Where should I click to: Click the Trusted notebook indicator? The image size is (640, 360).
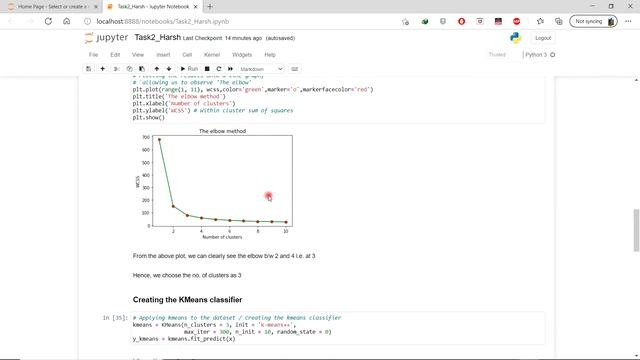pos(497,55)
